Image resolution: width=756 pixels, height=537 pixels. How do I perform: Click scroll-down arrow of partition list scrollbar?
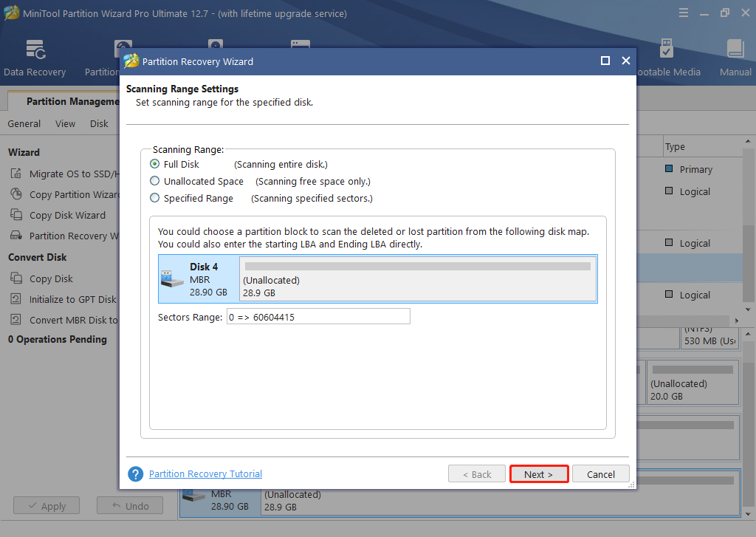(748, 309)
